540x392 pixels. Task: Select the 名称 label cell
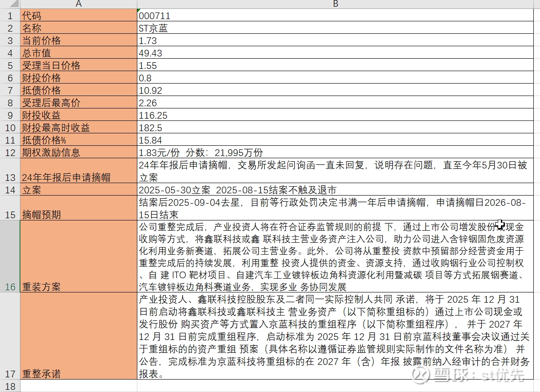coord(79,28)
